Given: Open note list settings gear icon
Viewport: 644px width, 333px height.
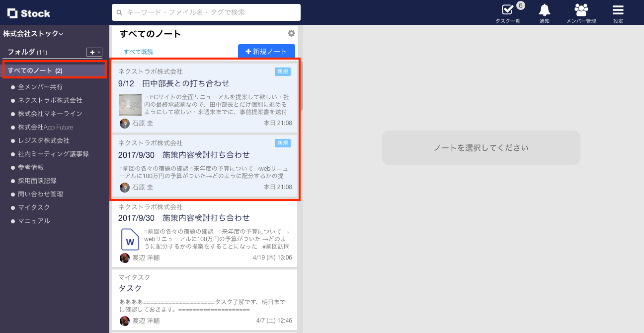Looking at the screenshot, I should tap(291, 33).
